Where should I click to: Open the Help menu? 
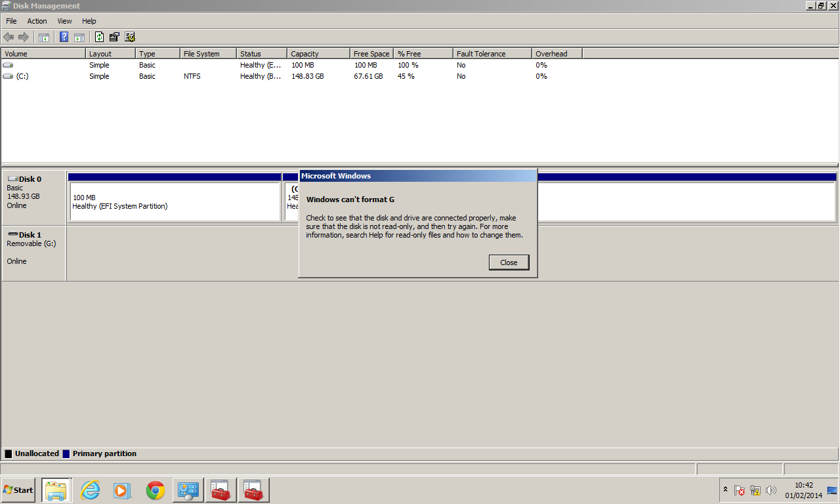tap(89, 21)
